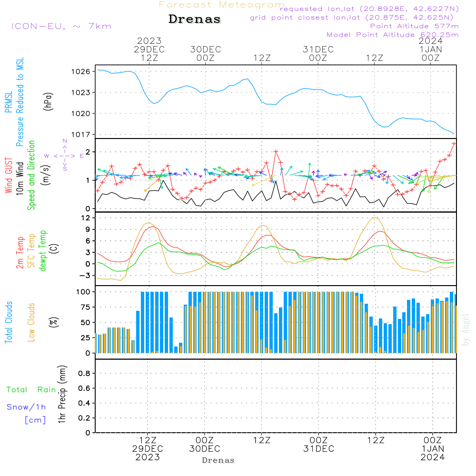Click the 25 cloud cover tick value

coord(85,338)
